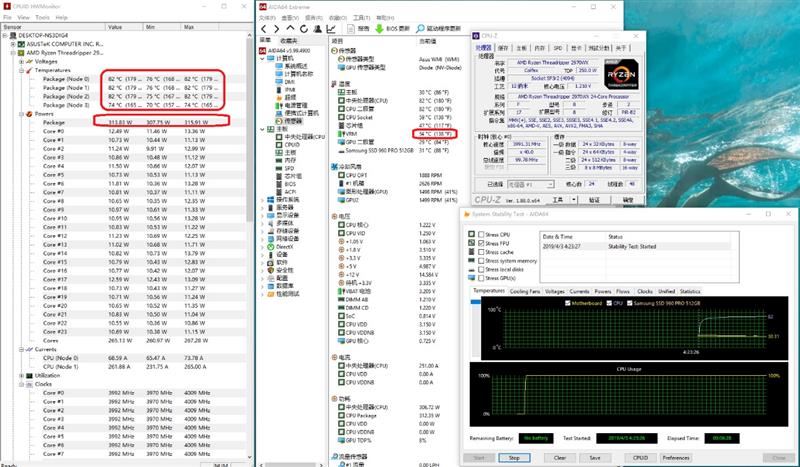Switch to the Statistics tab
The height and width of the screenshot is (467, 800).
coord(690,291)
